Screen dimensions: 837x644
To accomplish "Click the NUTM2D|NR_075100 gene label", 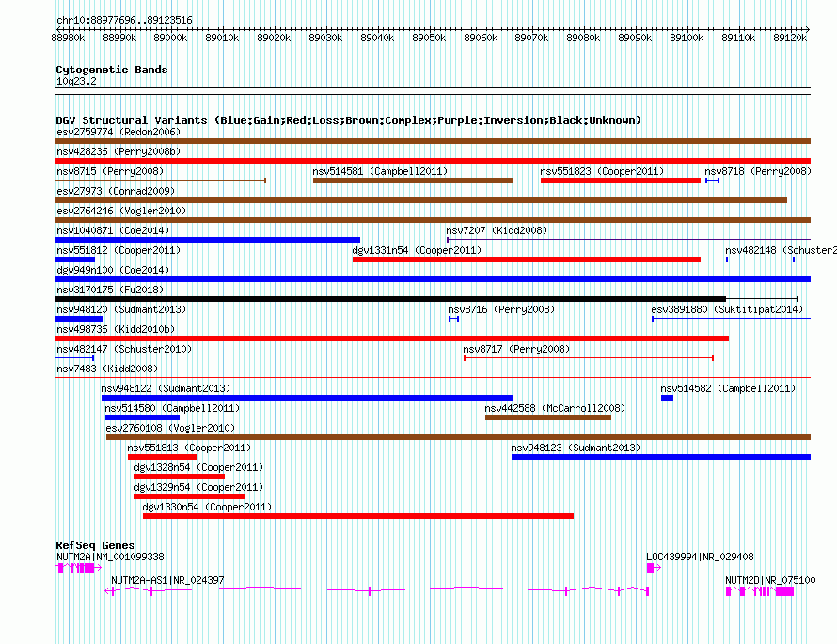I will tap(770, 580).
